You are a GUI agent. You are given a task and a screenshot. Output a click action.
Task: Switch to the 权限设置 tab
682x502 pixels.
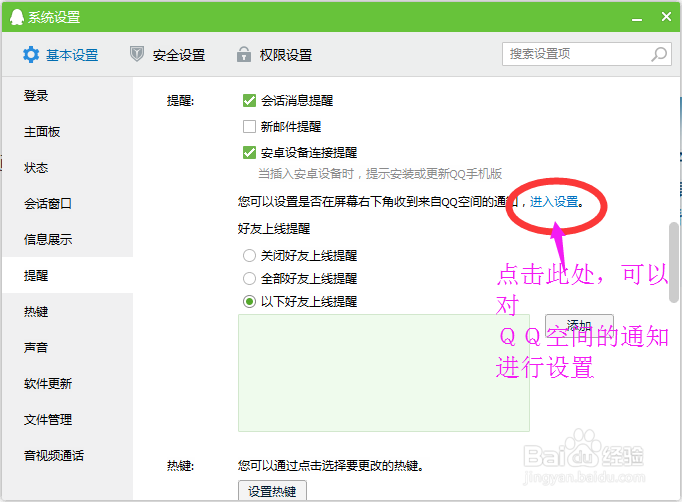[x=274, y=55]
